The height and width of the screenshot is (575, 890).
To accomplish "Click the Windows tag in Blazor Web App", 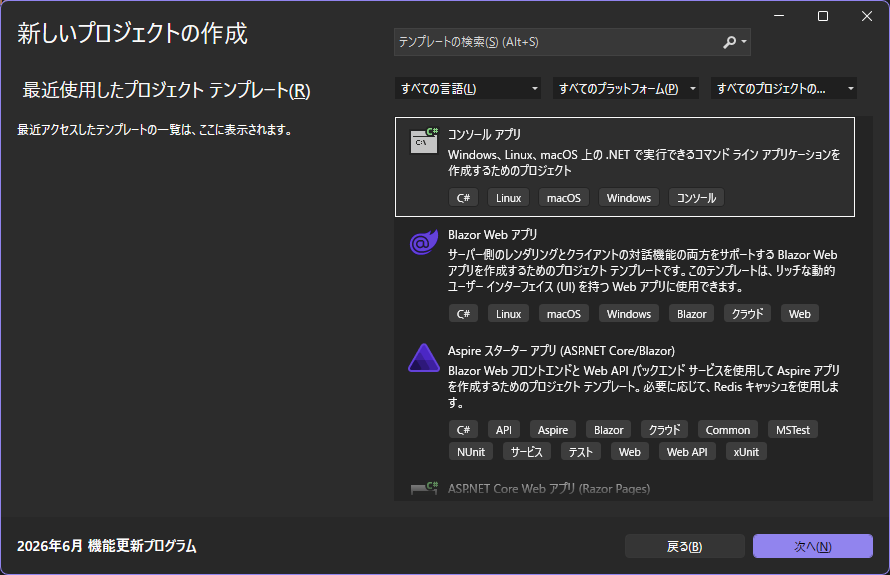I will (628, 313).
